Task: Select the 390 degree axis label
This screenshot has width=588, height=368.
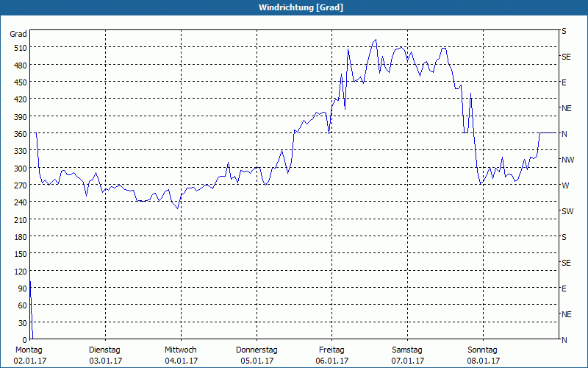Action: pyautogui.click(x=21, y=117)
